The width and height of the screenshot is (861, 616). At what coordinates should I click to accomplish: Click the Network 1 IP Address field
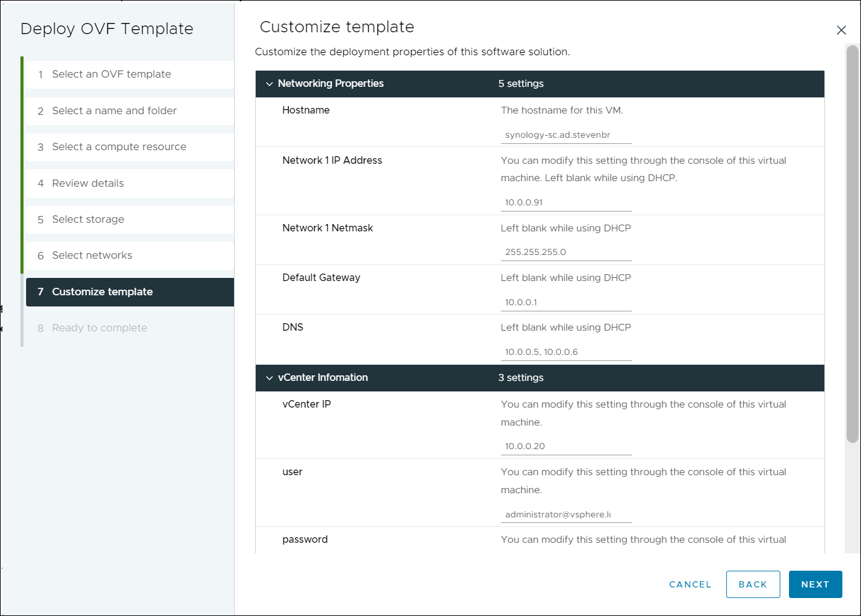click(x=566, y=203)
